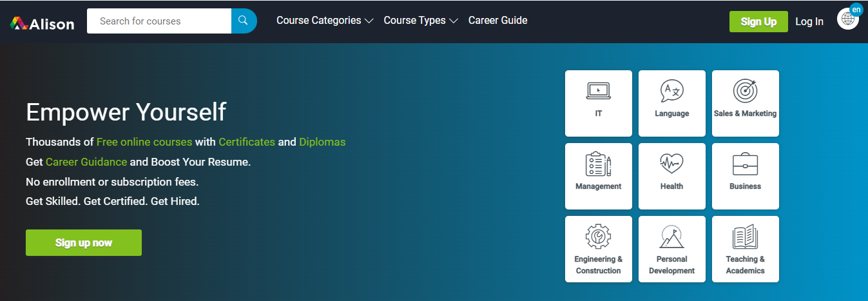868x301 pixels.
Task: Select the IT laptop category tile
Action: pos(598,103)
